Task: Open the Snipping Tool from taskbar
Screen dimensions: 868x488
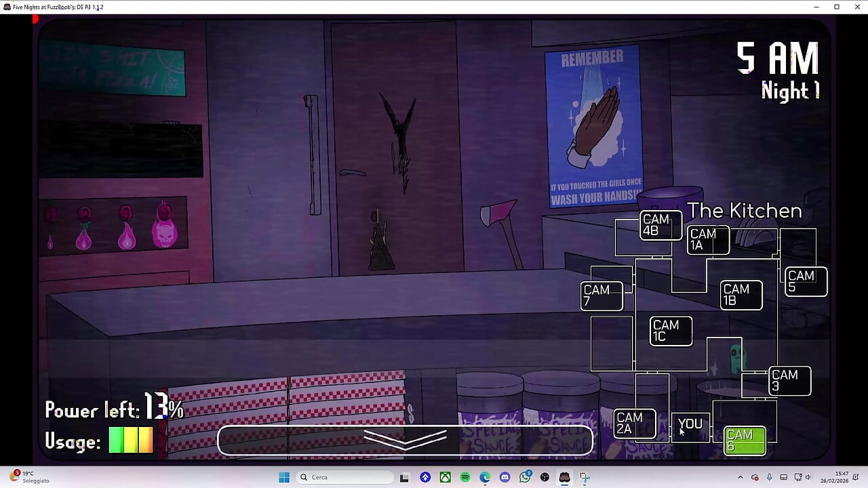Action: 585,477
